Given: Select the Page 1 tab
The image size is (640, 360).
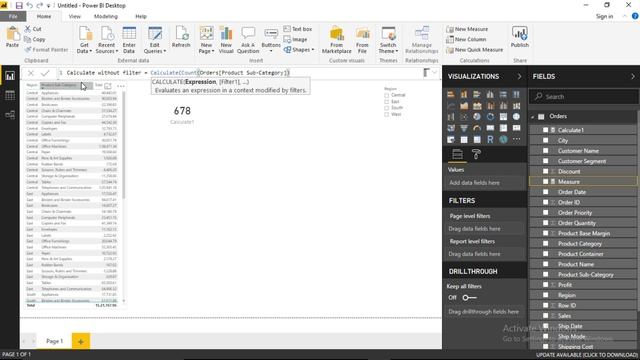Looking at the screenshot, I should (x=54, y=341).
